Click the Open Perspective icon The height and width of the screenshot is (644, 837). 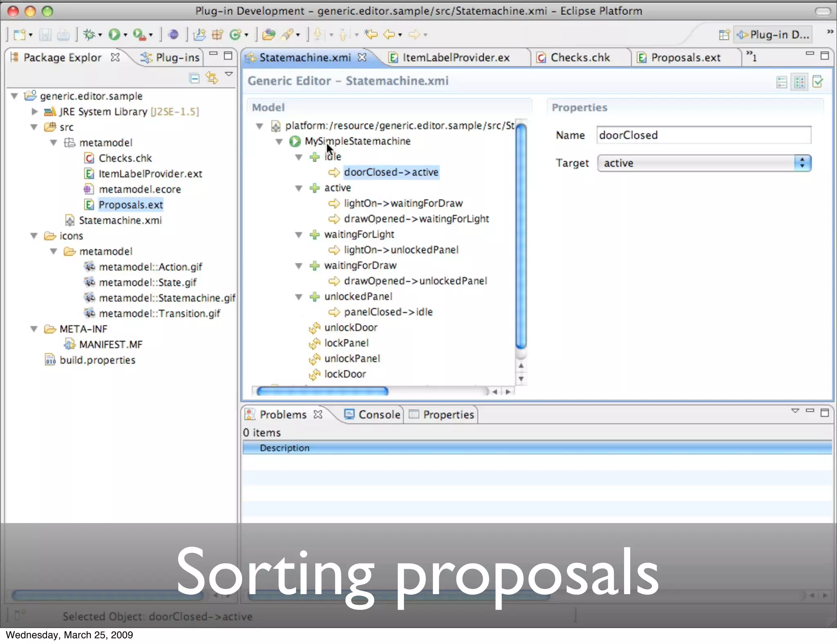coord(724,35)
